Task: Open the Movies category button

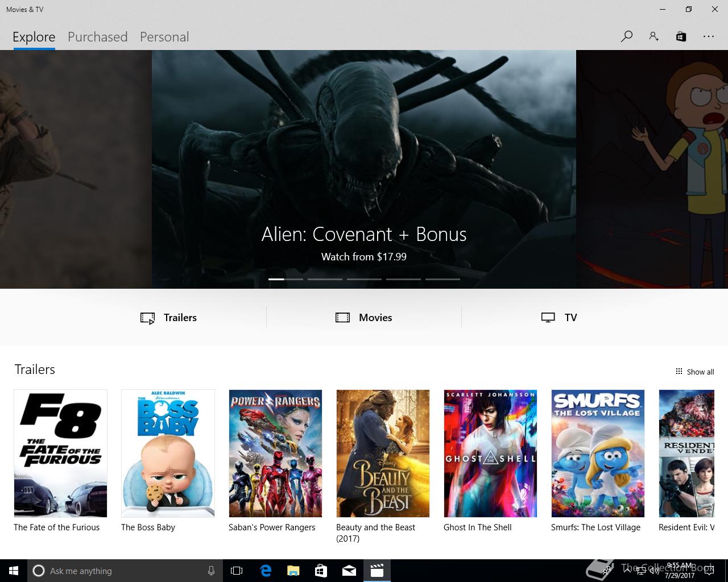Action: (364, 318)
